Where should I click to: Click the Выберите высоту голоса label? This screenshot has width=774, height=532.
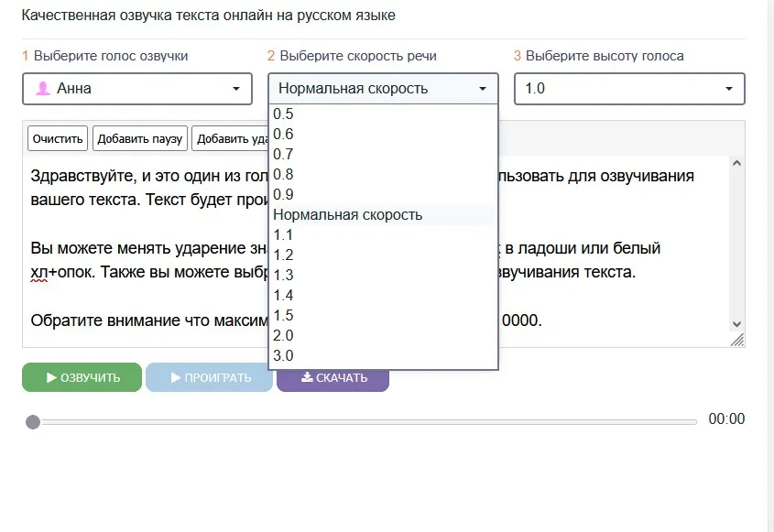(x=605, y=56)
